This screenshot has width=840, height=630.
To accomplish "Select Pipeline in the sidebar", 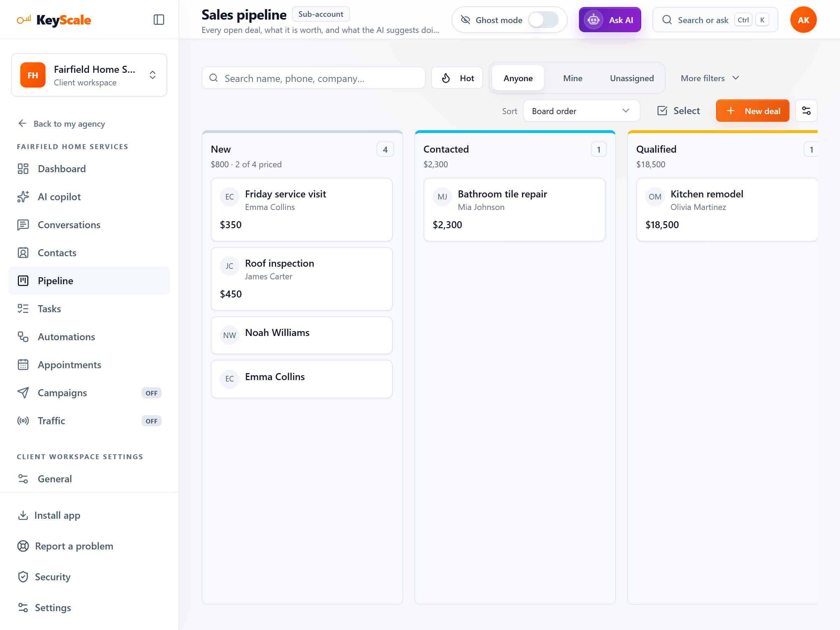I will (x=89, y=281).
